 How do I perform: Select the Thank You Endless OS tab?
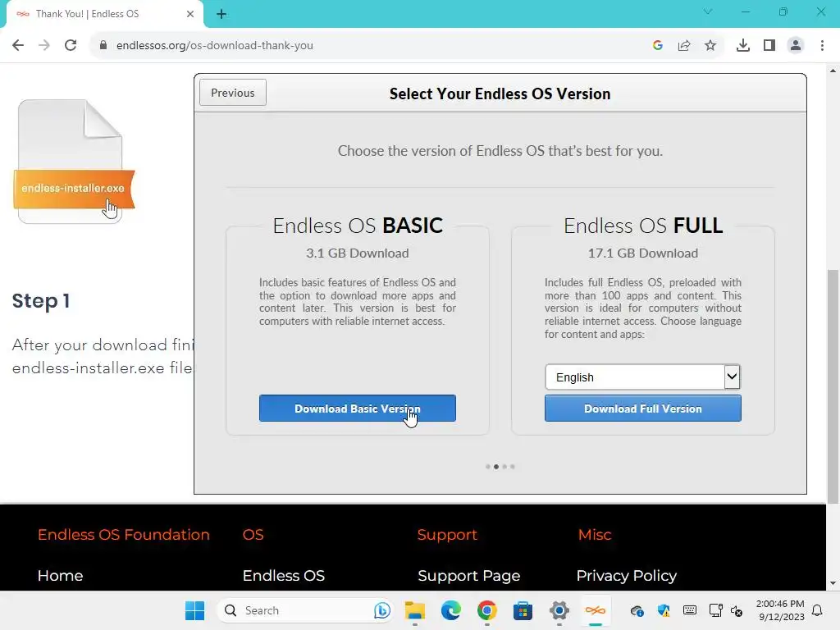(x=104, y=14)
